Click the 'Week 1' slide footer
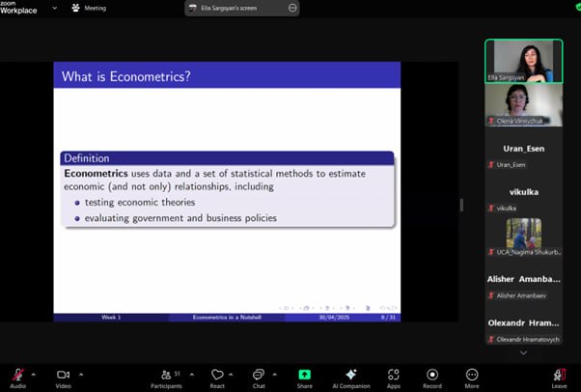The height and width of the screenshot is (392, 581). pyautogui.click(x=111, y=318)
